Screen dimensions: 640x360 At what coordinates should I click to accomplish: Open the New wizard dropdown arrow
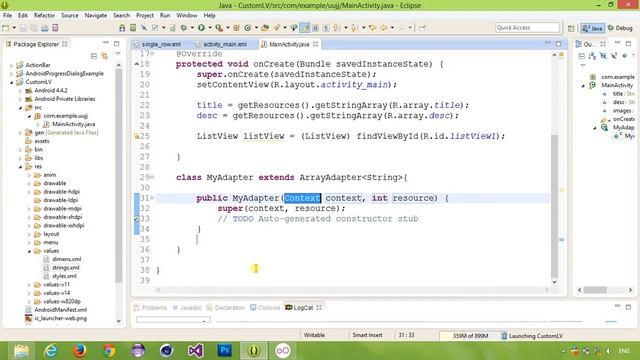(x=14, y=28)
